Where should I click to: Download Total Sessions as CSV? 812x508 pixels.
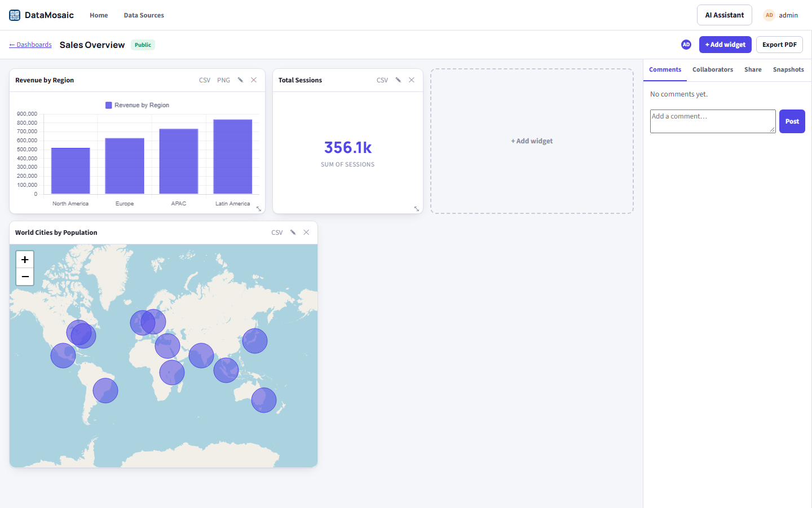(x=382, y=80)
